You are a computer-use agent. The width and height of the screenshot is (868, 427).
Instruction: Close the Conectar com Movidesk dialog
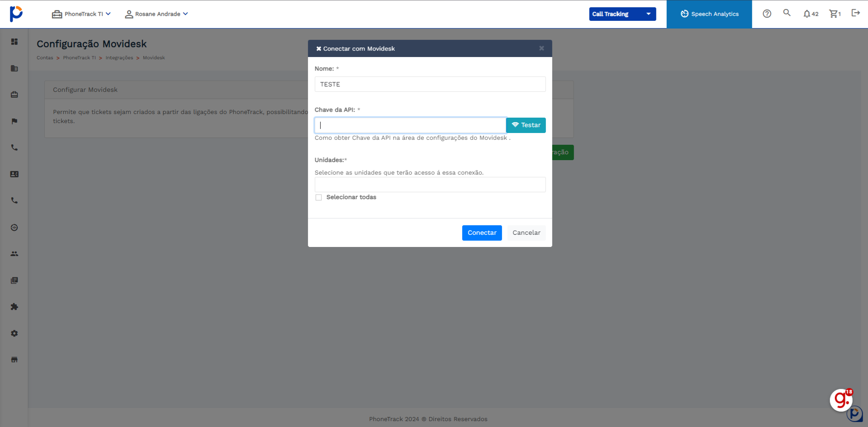click(541, 48)
